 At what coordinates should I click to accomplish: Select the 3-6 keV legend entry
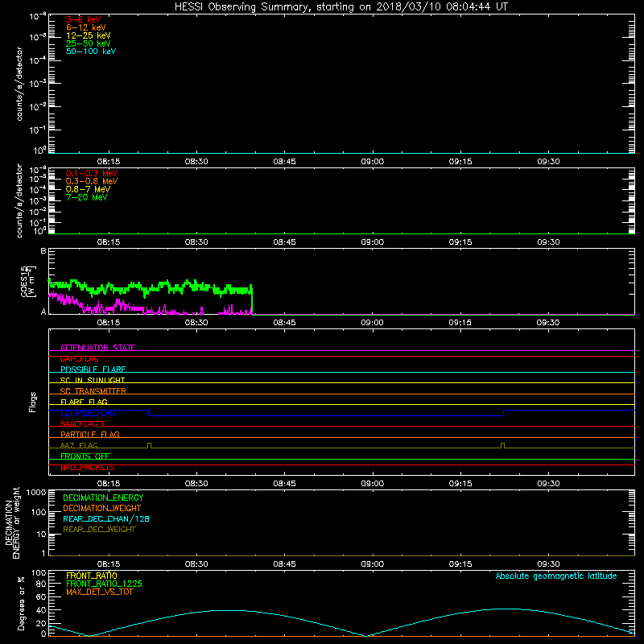click(84, 19)
